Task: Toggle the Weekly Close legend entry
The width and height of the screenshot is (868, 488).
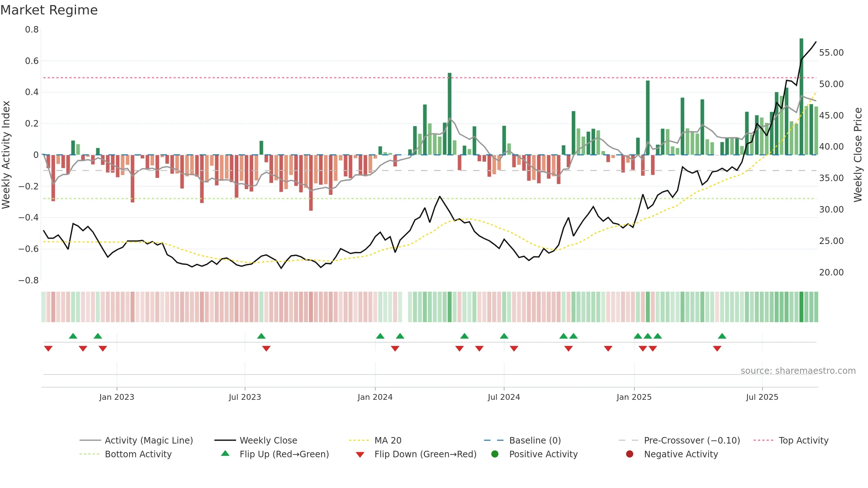Action: pyautogui.click(x=256, y=440)
